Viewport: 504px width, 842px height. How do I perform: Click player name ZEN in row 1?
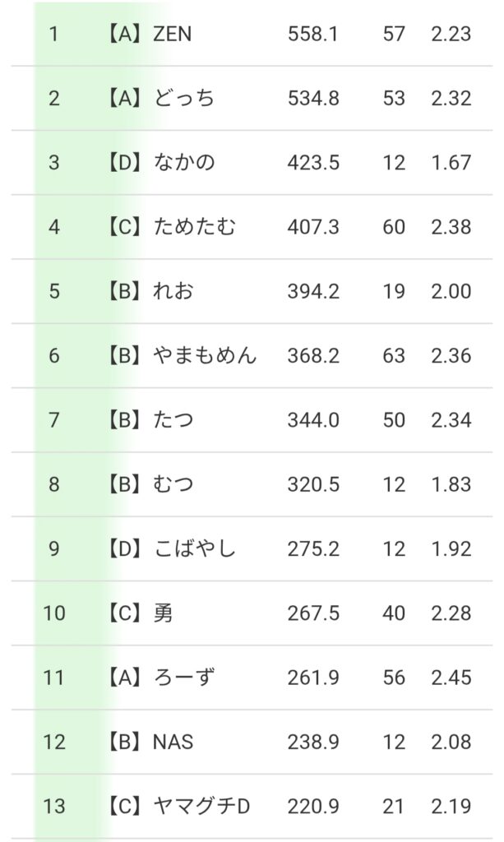click(x=173, y=35)
